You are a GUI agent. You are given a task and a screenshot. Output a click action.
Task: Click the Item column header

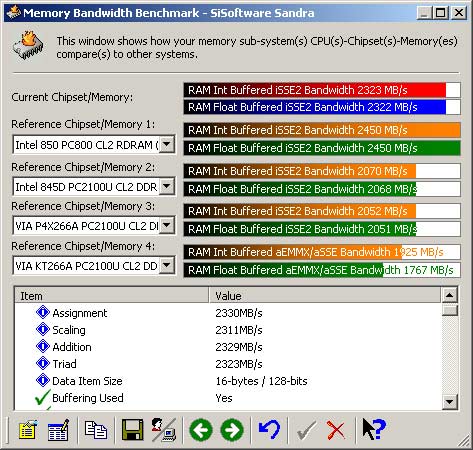point(112,296)
